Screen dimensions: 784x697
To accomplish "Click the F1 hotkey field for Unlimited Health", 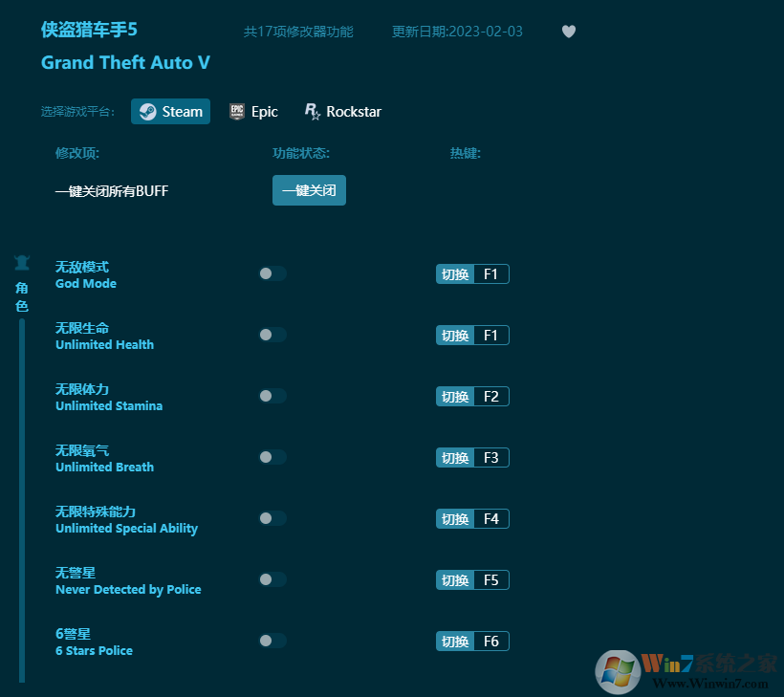I will click(x=491, y=335).
